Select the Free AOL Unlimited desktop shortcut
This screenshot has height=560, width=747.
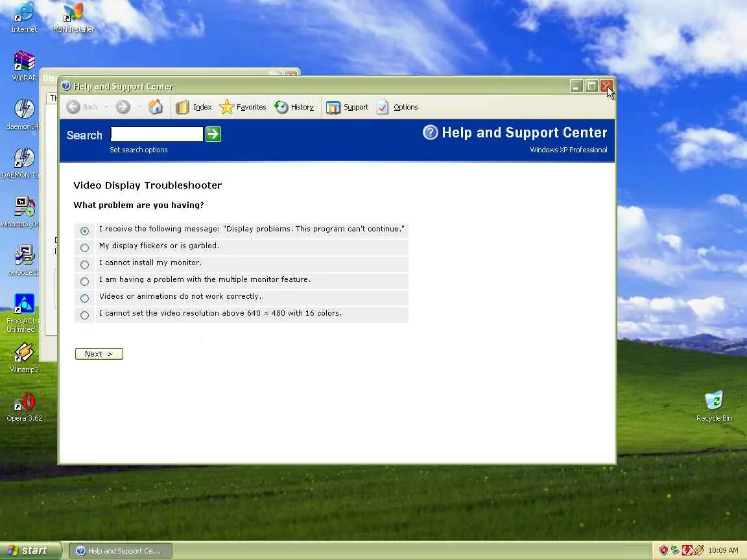pos(23,313)
